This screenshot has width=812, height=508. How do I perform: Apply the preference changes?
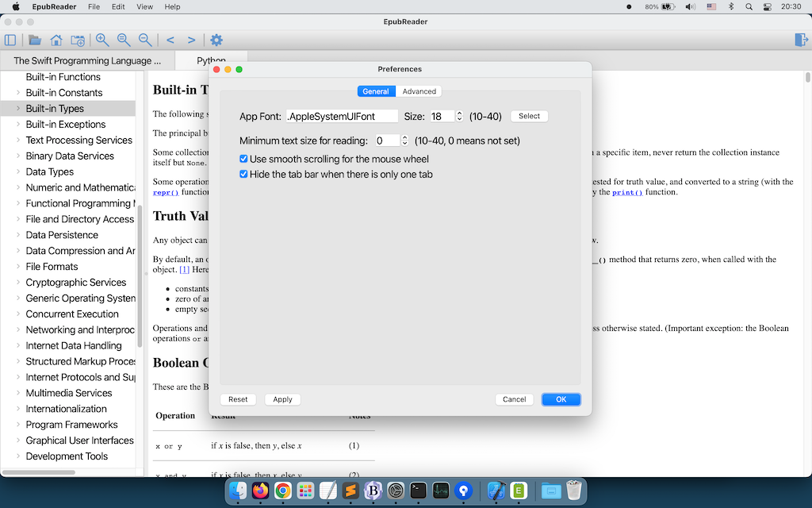pyautogui.click(x=282, y=399)
